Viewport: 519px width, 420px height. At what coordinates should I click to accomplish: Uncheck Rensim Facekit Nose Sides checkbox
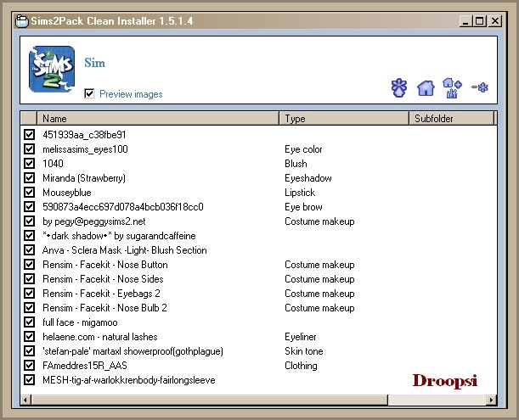(29, 279)
